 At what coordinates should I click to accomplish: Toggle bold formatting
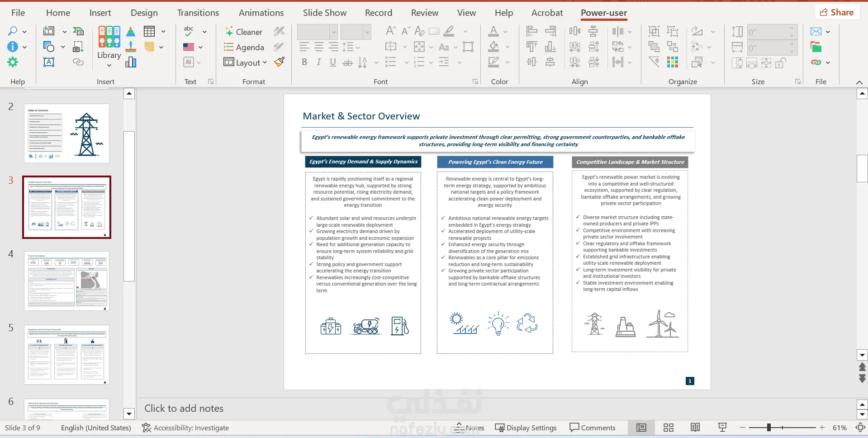pos(304,62)
